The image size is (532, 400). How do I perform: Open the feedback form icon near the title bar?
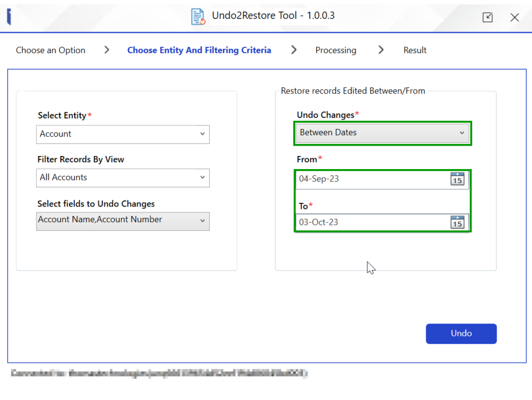point(487,17)
